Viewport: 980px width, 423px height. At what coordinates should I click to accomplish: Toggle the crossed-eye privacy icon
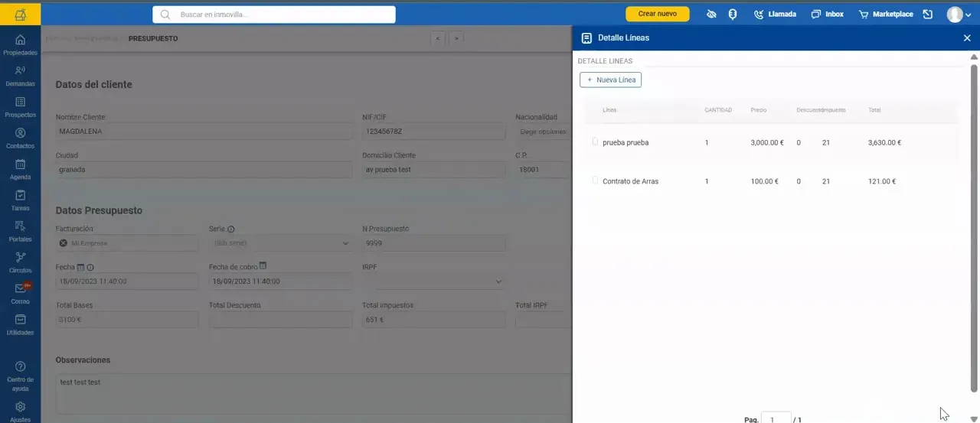(711, 14)
